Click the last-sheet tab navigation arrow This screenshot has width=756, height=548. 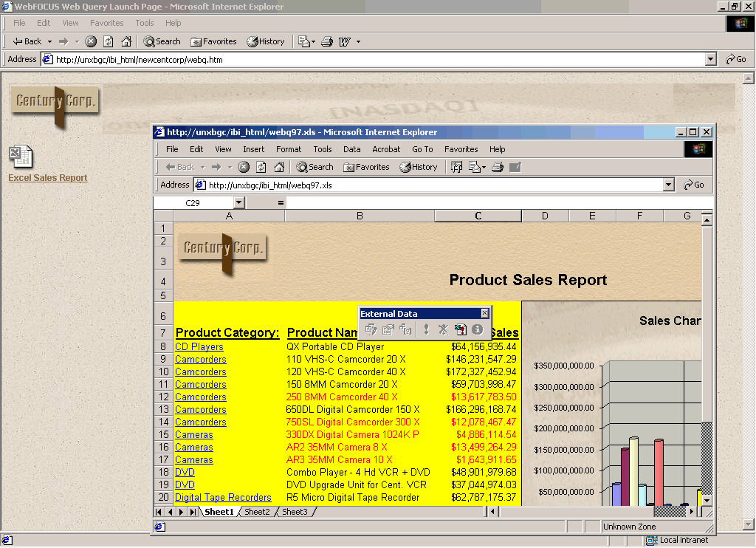tap(193, 512)
